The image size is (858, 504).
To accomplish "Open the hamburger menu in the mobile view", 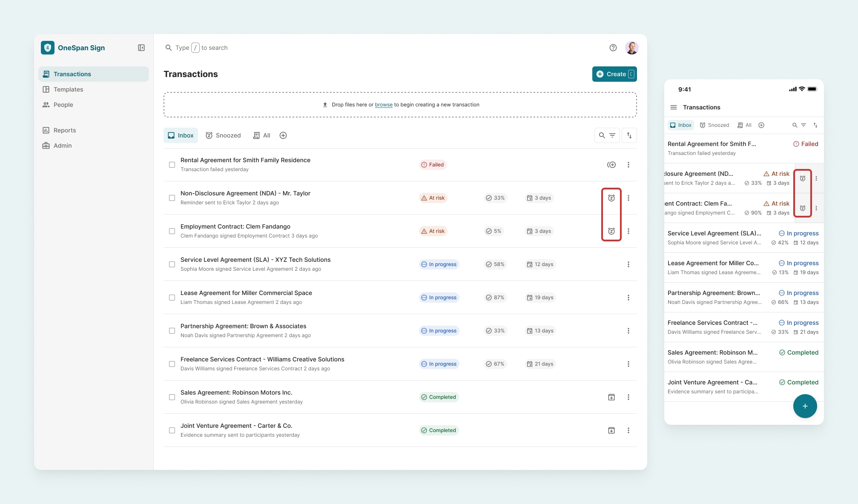I will (673, 107).
